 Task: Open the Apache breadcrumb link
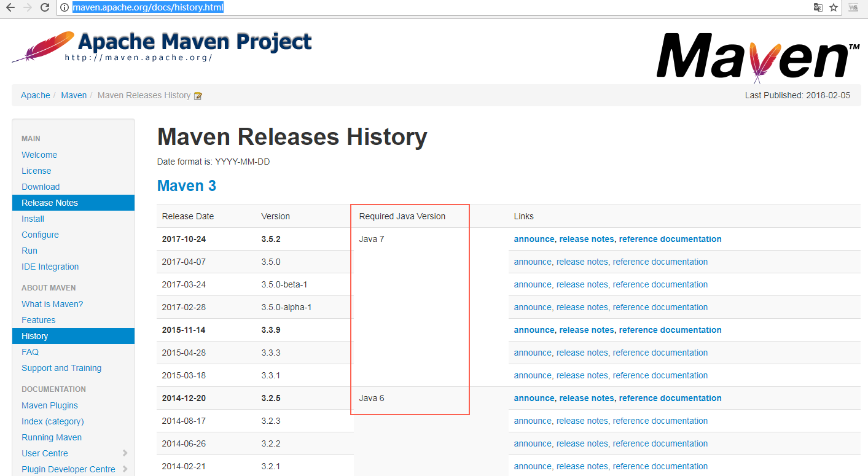pos(35,95)
